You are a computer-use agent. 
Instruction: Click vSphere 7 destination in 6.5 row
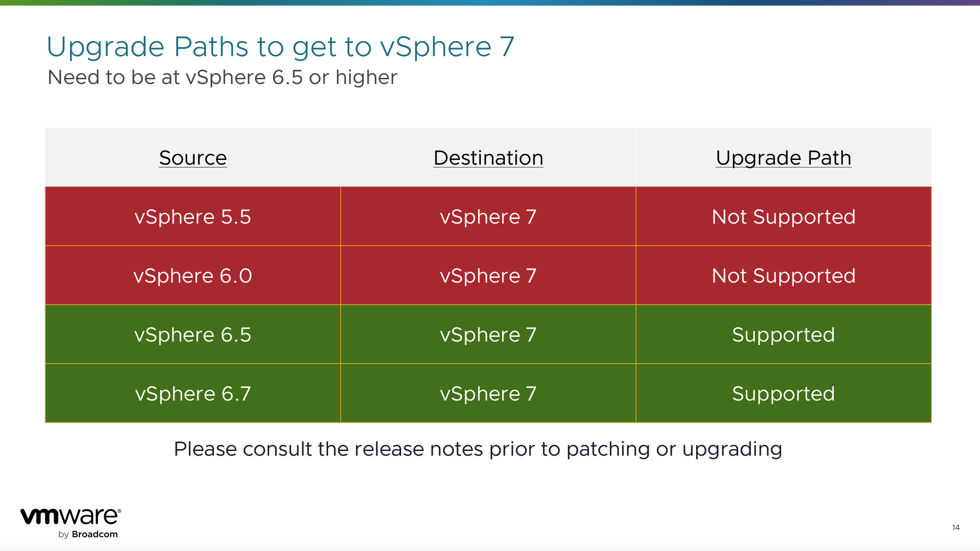coord(488,334)
